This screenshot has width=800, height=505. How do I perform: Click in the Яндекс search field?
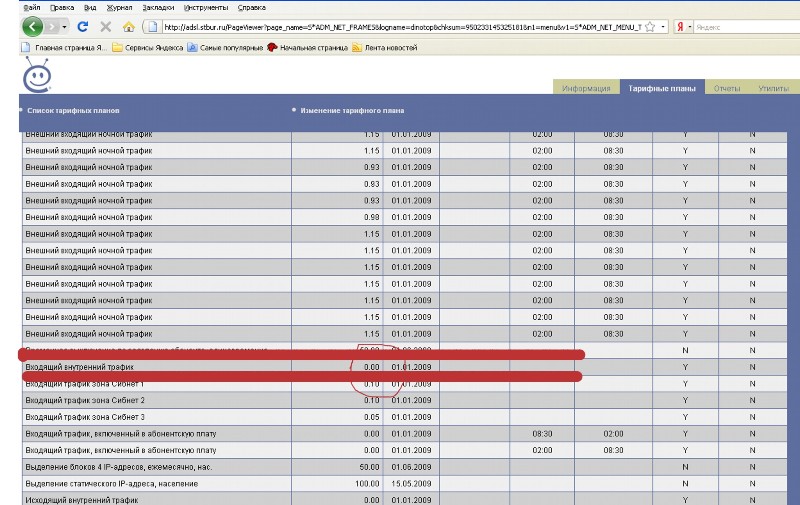[x=740, y=27]
